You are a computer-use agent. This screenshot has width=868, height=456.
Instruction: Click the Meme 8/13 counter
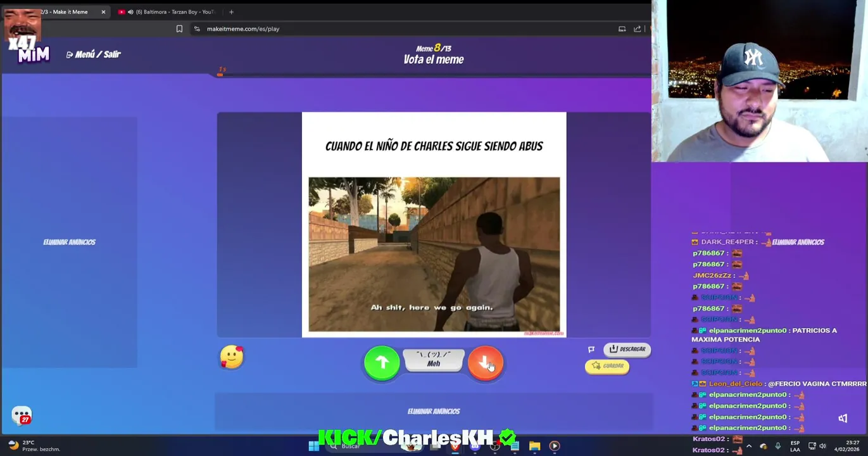pos(434,48)
